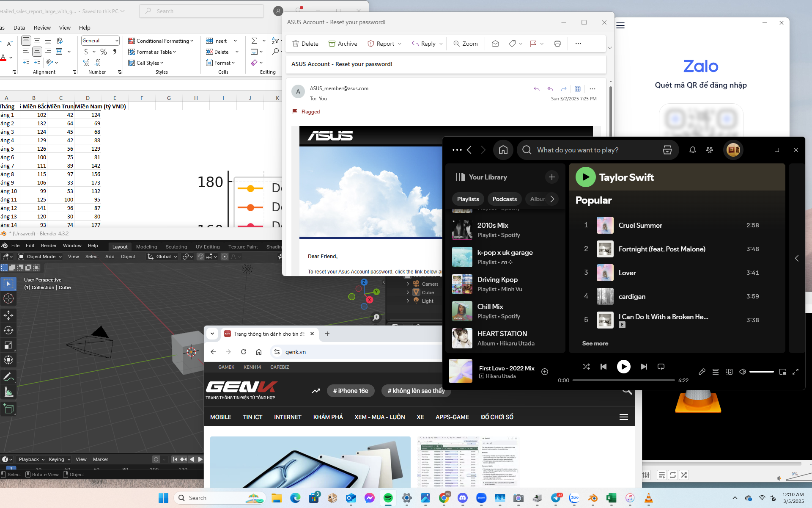Activate Blender's Select Box tool
Image resolution: width=812 pixels, height=508 pixels.
pyautogui.click(x=8, y=284)
